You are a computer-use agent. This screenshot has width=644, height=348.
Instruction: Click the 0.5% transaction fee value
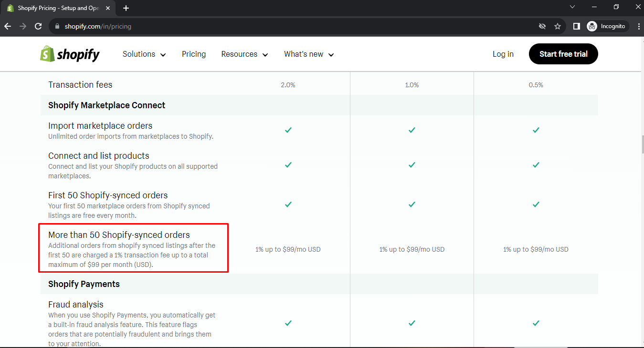point(536,85)
